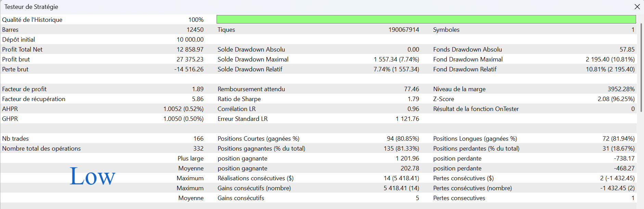Click the Positions Courtes (gagnées %) label
Image resolution: width=644 pixels, height=209 pixels.
click(258, 139)
